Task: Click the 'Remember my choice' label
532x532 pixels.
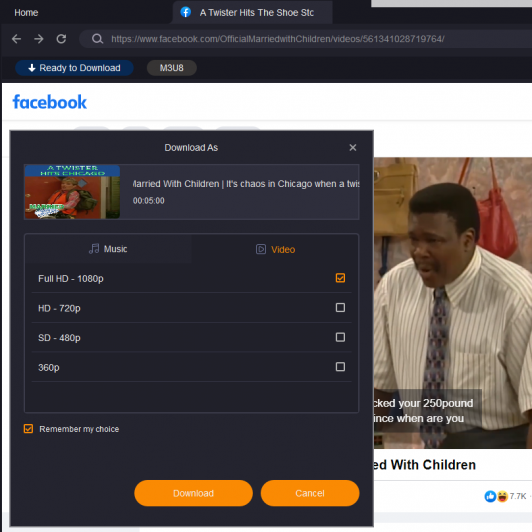Action: point(79,429)
